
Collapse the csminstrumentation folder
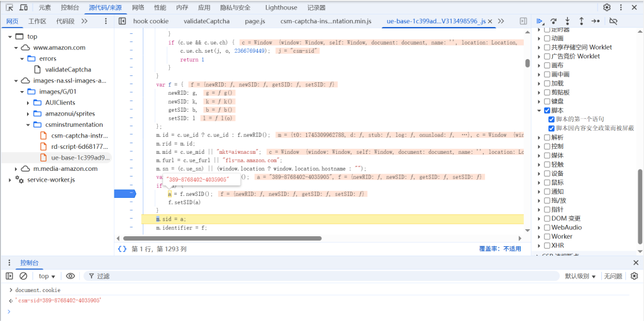coord(30,124)
